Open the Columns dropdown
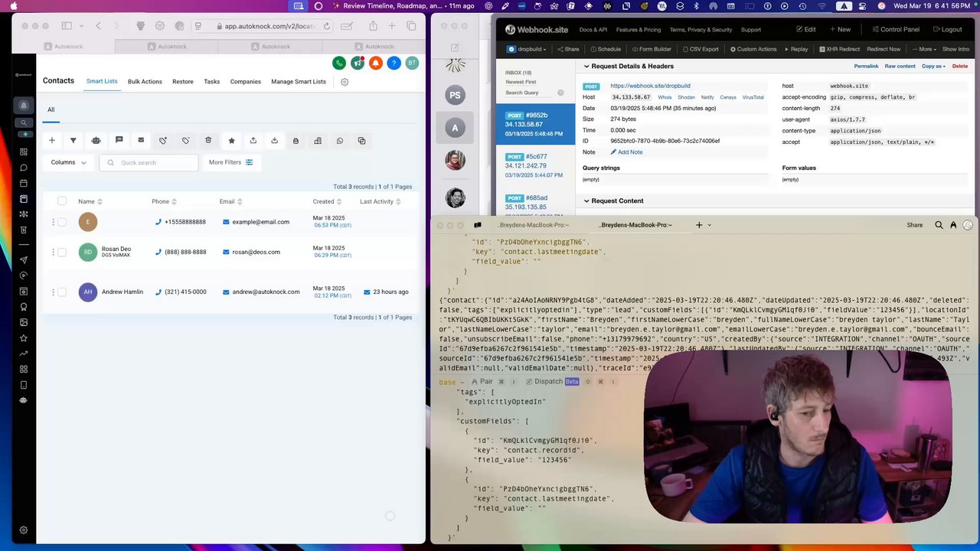 tap(68, 162)
